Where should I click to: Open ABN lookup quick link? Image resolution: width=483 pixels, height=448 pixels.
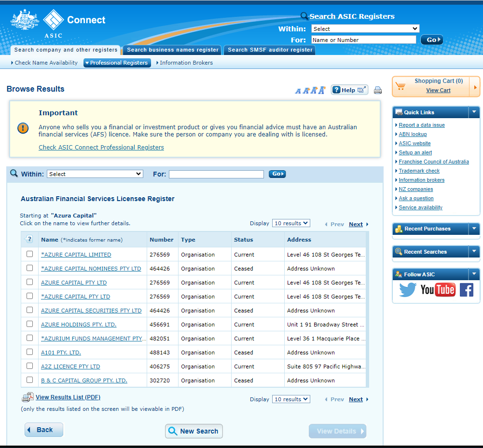pos(413,134)
